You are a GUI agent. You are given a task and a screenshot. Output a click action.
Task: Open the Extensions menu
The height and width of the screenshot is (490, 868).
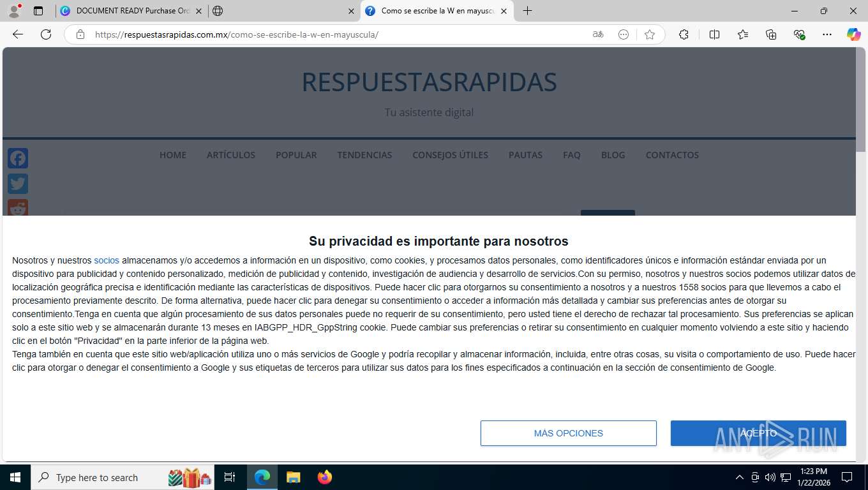point(684,34)
